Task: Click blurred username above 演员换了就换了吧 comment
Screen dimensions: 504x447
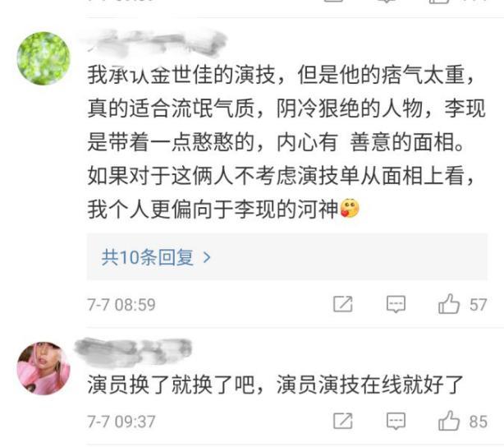Action: [134, 351]
